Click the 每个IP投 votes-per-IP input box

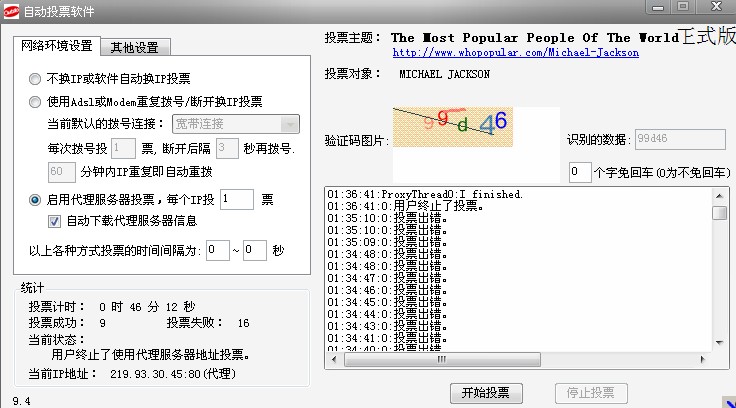tap(237, 200)
